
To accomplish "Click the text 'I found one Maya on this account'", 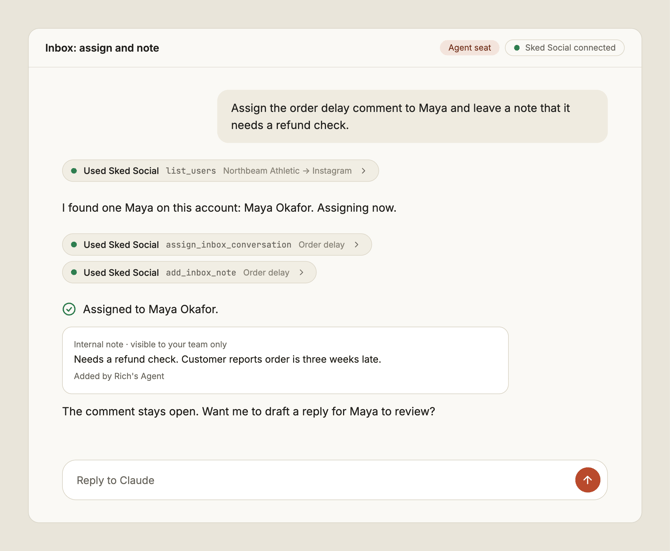I will [152, 208].
